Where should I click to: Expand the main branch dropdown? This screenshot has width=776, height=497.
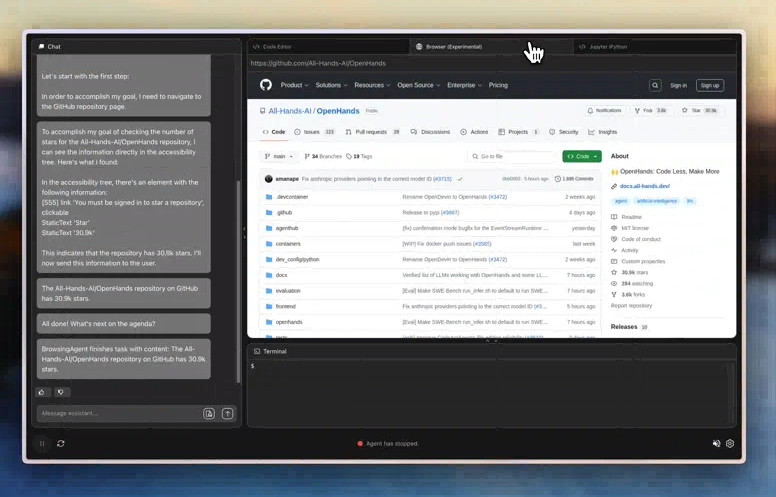(279, 156)
